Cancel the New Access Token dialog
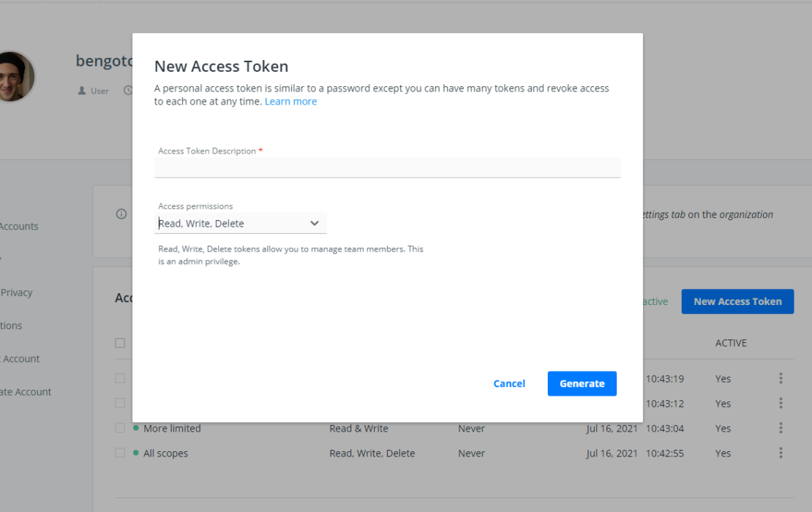This screenshot has height=512, width=812. tap(509, 383)
